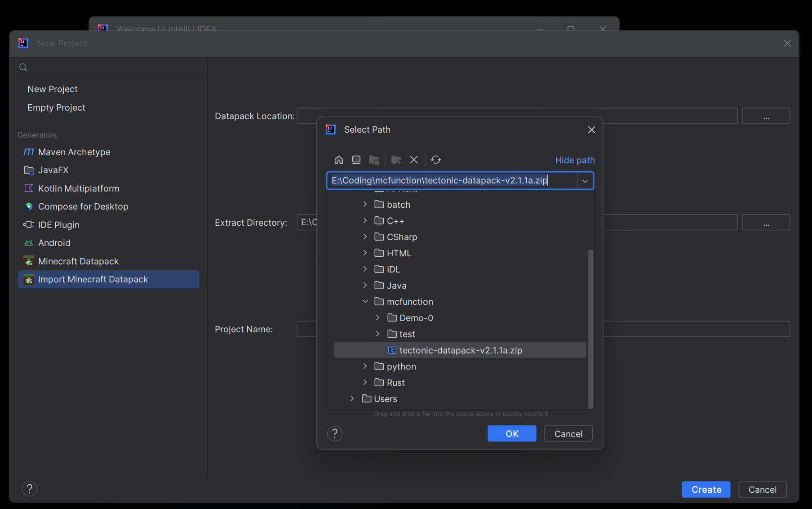812x509 pixels.
Task: Expand the python folder
Action: [365, 366]
